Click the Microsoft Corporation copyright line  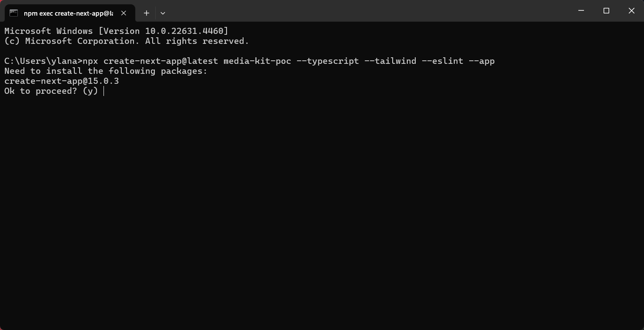[x=127, y=41]
